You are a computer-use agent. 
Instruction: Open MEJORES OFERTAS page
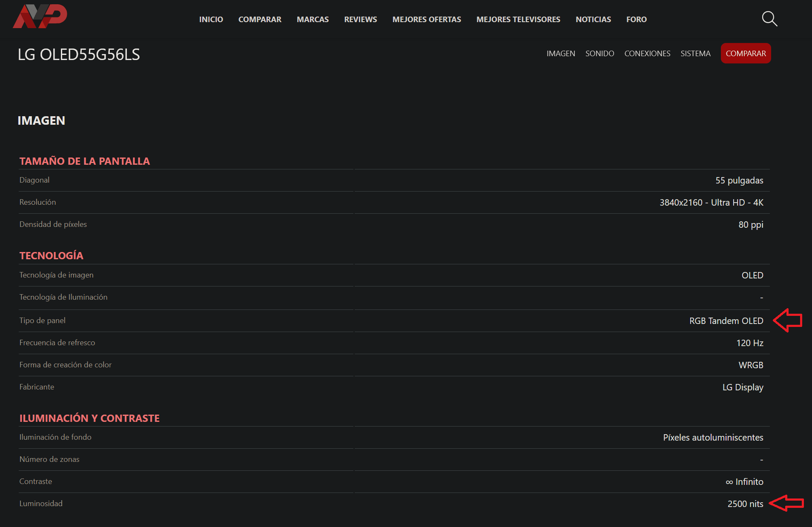(427, 20)
